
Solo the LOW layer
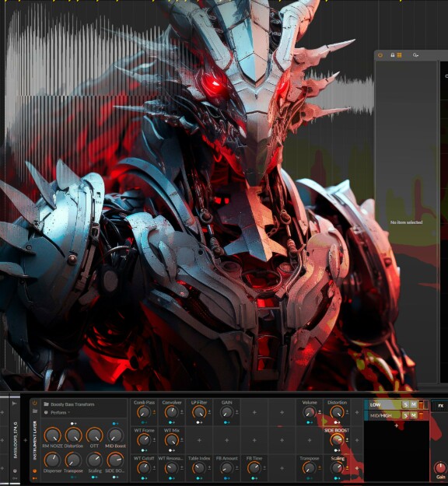coord(405,405)
